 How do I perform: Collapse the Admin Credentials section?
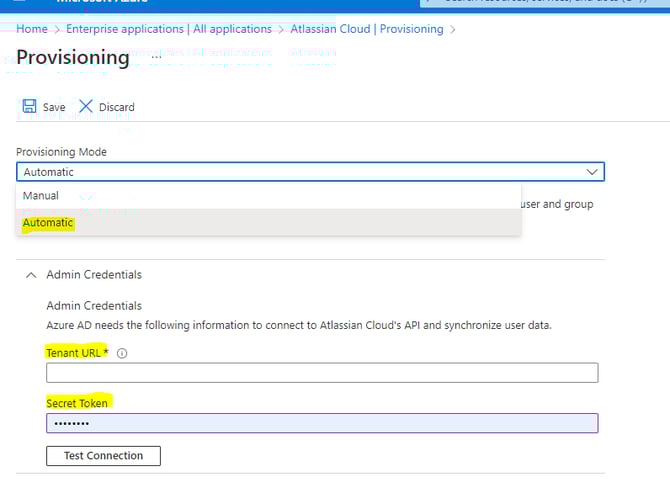pos(31,275)
